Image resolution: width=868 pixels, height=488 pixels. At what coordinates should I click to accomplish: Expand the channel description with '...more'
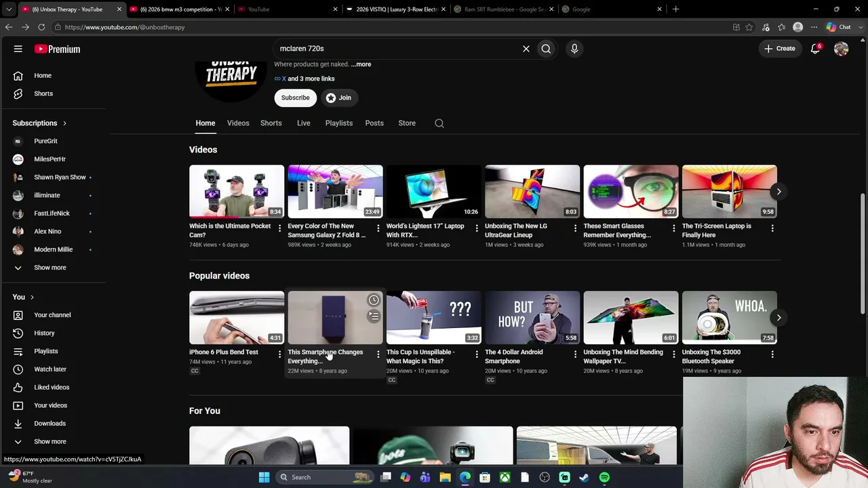coord(361,64)
